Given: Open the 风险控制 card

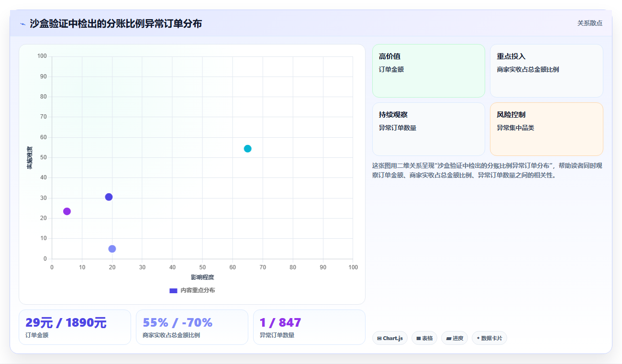Looking at the screenshot, I should pos(546,129).
